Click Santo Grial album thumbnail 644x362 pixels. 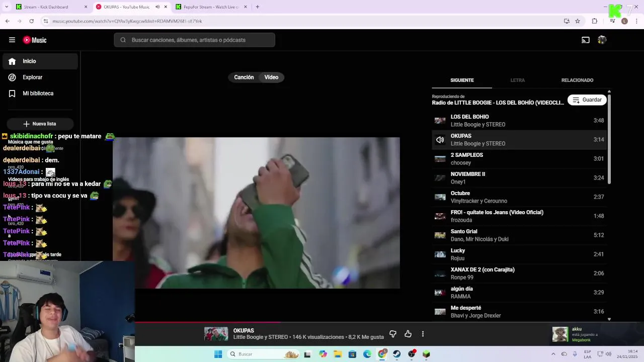pos(440,235)
